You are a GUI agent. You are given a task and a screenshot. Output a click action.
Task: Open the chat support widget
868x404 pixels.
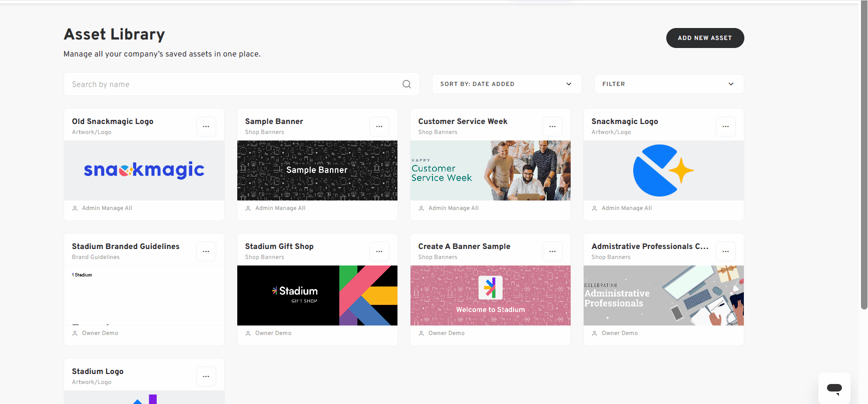click(834, 388)
